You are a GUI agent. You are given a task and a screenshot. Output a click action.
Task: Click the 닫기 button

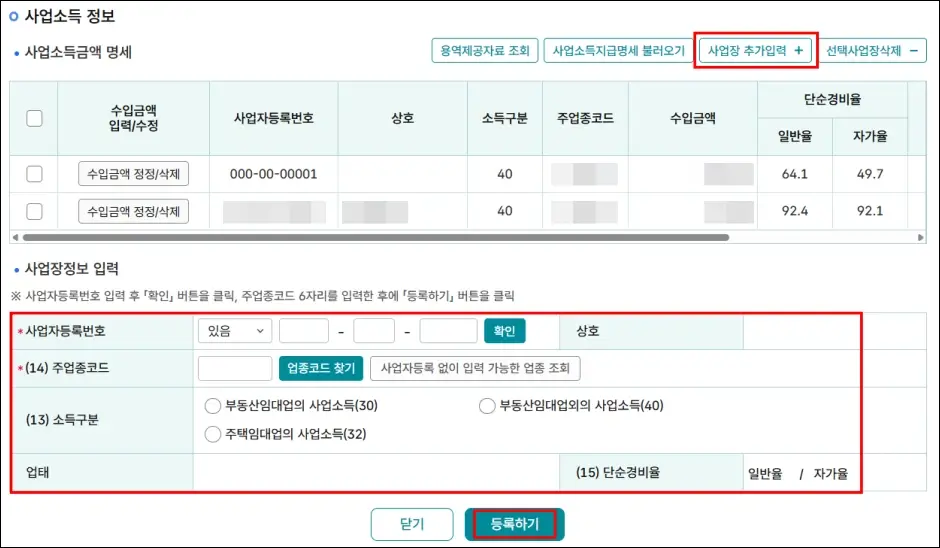412,524
